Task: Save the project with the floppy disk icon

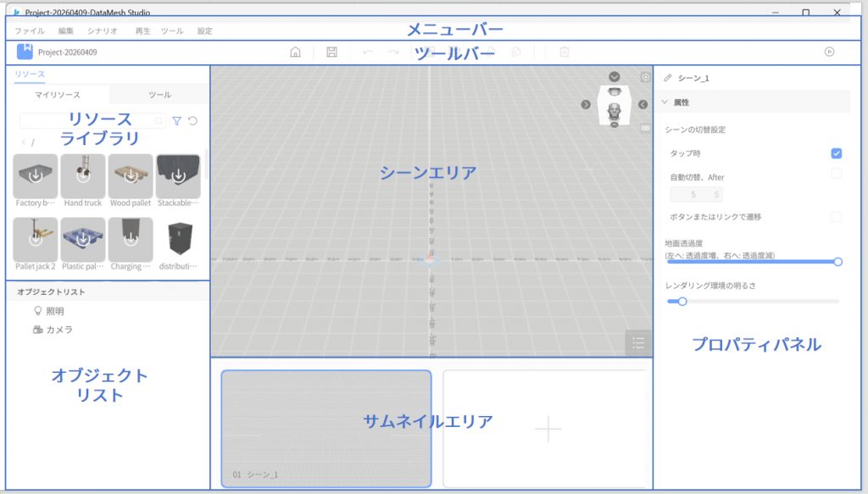Action: [x=332, y=53]
